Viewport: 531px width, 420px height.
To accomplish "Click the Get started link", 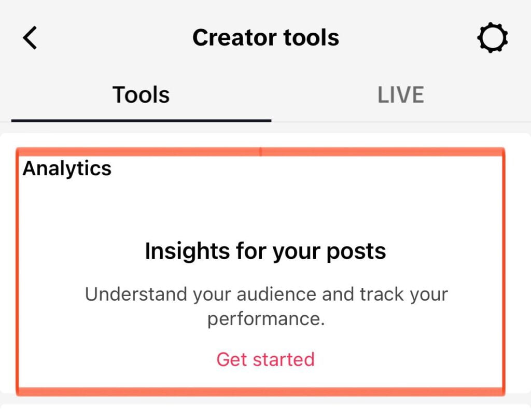I will (265, 359).
